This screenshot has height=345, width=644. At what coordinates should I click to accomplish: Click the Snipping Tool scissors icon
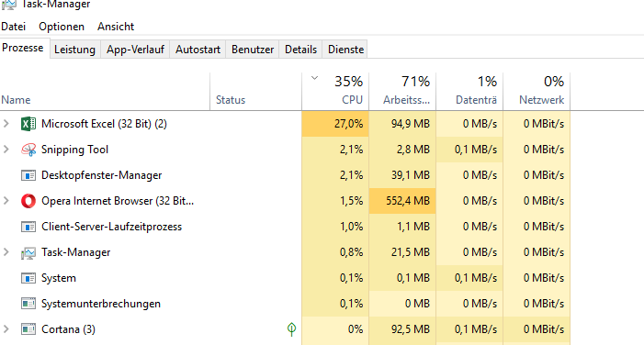point(28,150)
